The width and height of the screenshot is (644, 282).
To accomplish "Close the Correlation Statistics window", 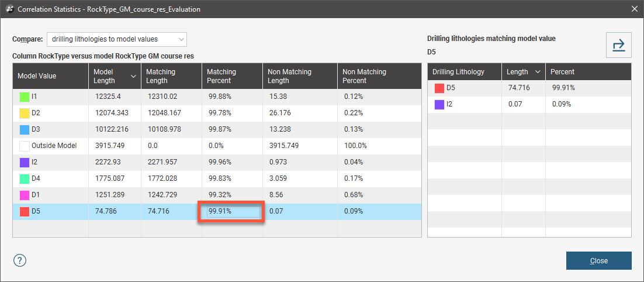I will coord(635,9).
